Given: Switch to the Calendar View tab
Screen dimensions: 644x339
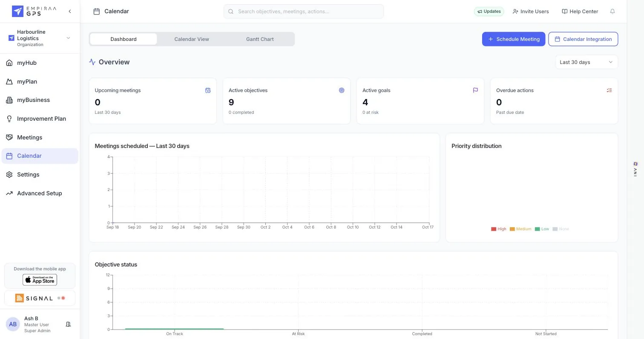Looking at the screenshot, I should (192, 39).
